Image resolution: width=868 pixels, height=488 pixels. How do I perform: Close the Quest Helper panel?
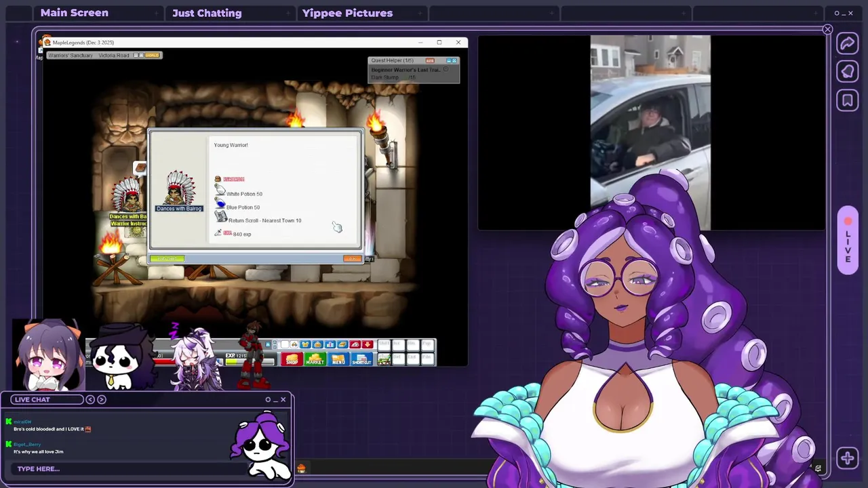pyautogui.click(x=454, y=60)
